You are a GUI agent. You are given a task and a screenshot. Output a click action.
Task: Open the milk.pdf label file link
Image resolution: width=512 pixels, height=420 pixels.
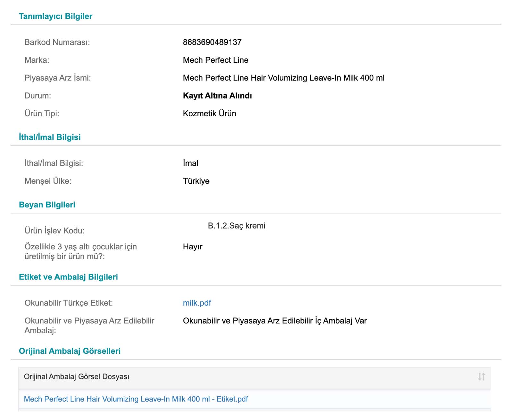[197, 303]
